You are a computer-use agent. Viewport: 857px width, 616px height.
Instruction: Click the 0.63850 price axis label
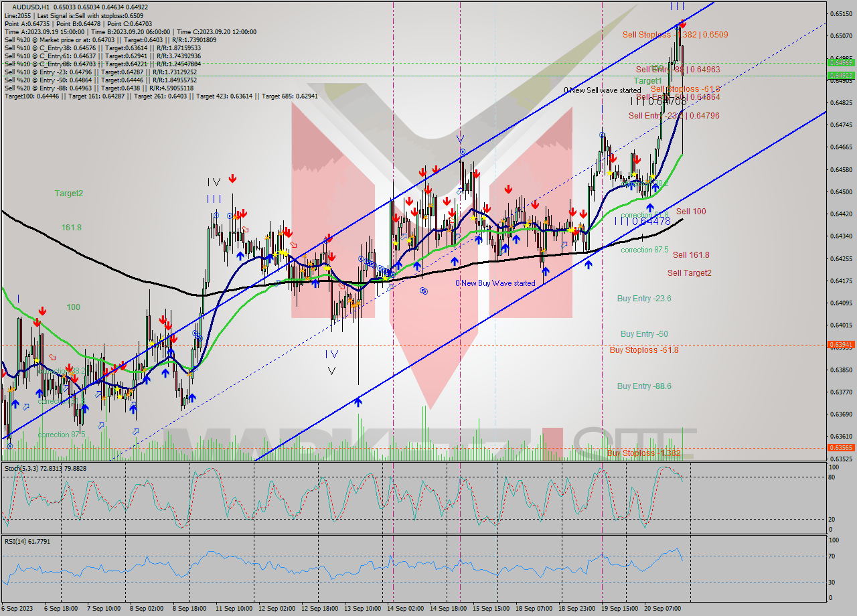(841, 370)
